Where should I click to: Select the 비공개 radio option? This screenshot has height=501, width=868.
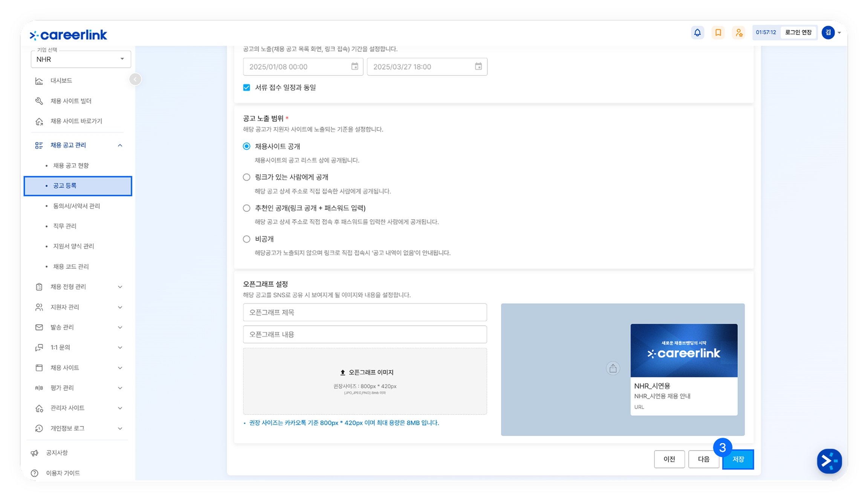click(x=246, y=239)
